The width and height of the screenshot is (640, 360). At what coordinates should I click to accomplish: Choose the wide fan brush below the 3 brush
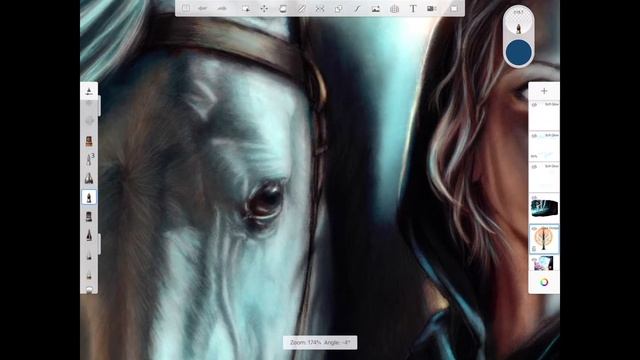coord(89,178)
